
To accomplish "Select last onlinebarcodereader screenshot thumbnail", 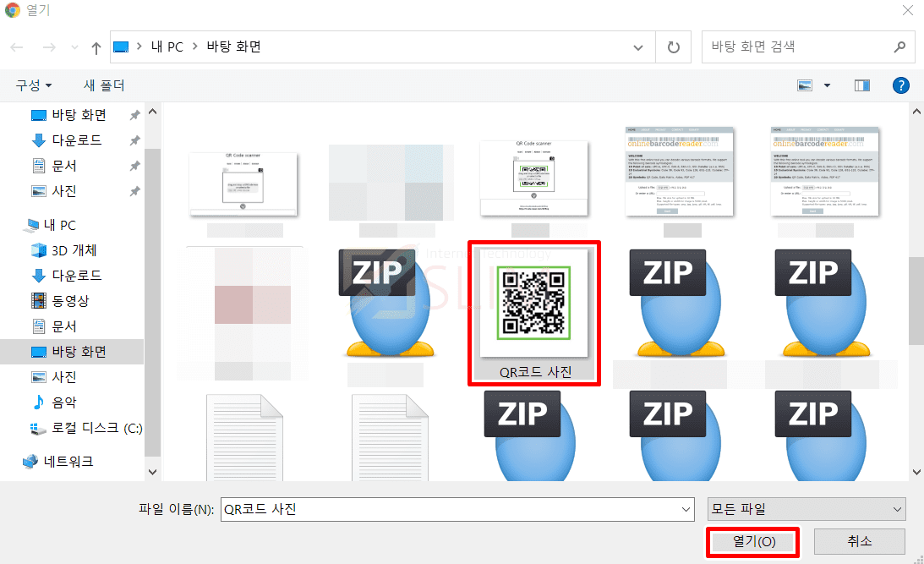I will pyautogui.click(x=825, y=171).
